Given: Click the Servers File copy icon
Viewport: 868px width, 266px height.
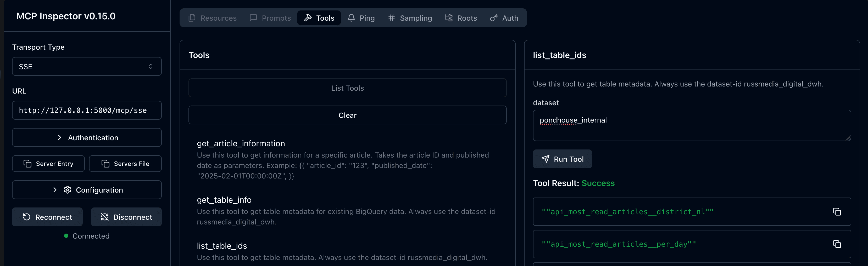Looking at the screenshot, I should [x=105, y=163].
